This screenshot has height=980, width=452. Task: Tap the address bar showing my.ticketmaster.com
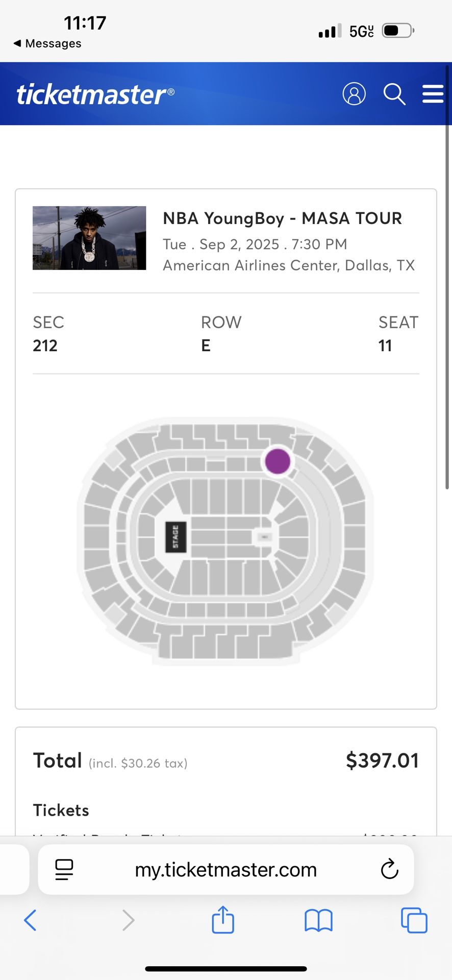tap(225, 869)
